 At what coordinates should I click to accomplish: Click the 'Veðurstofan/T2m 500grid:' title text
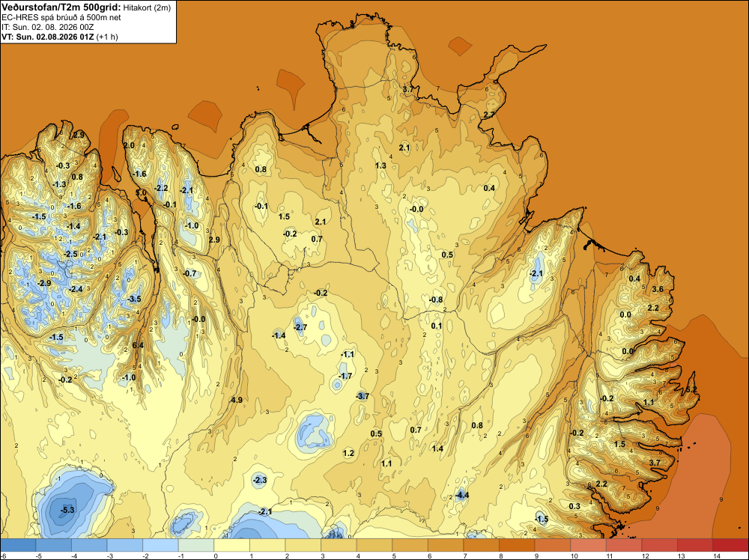point(61,7)
